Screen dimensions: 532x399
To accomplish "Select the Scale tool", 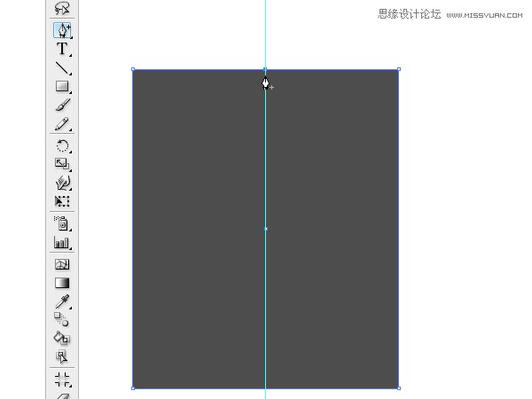I will click(62, 164).
